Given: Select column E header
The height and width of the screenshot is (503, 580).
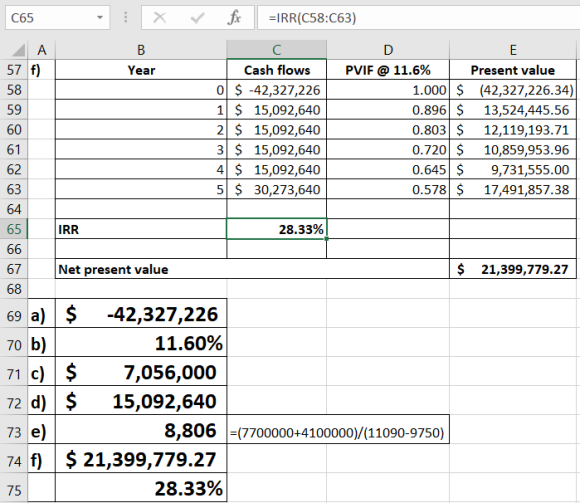Looking at the screenshot, I should (x=513, y=50).
